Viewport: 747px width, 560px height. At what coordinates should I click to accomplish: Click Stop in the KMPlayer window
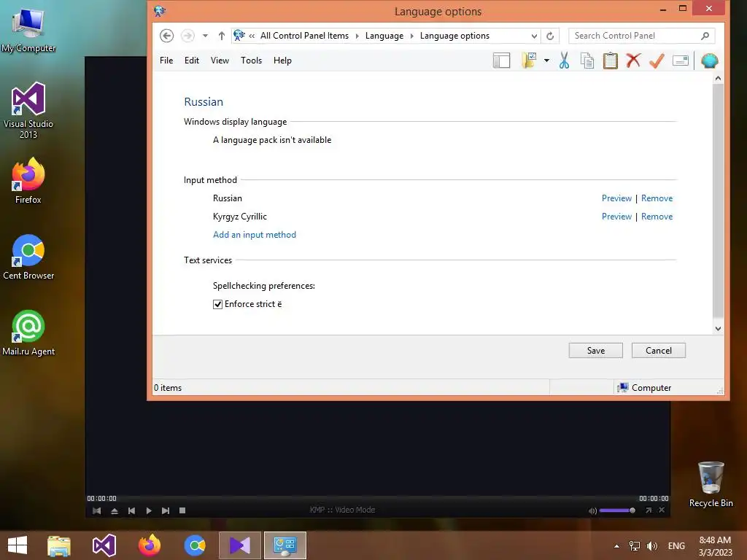pyautogui.click(x=182, y=510)
